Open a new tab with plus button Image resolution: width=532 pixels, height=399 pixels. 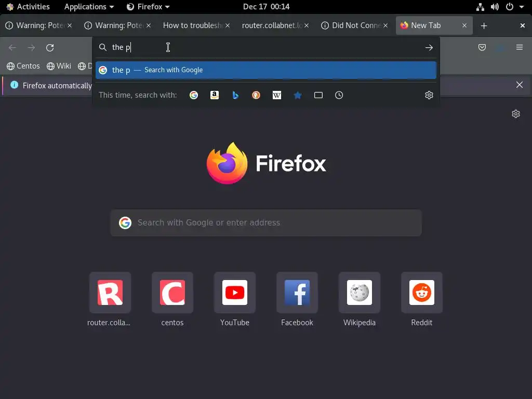click(484, 26)
